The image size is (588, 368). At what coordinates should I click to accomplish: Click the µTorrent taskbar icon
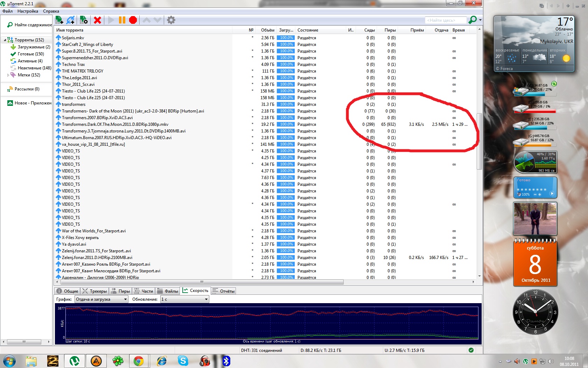click(x=75, y=361)
